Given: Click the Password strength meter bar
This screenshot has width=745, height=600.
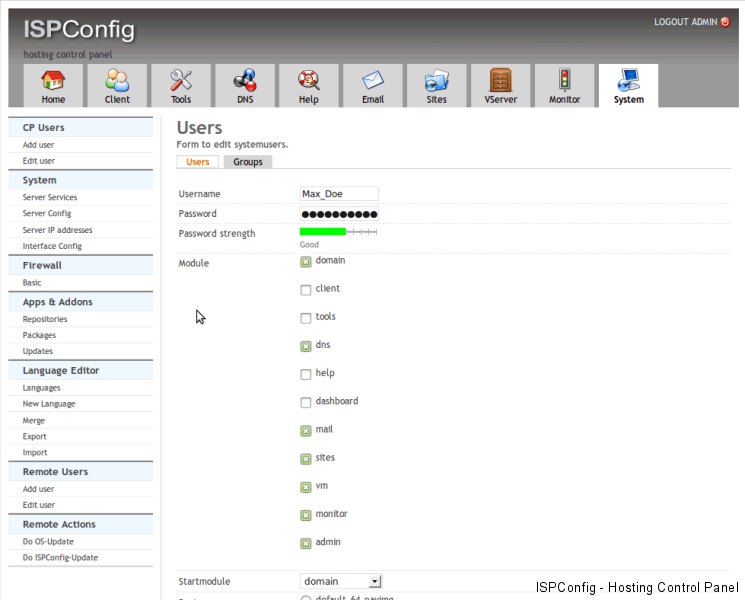Looking at the screenshot, I should pos(338,232).
